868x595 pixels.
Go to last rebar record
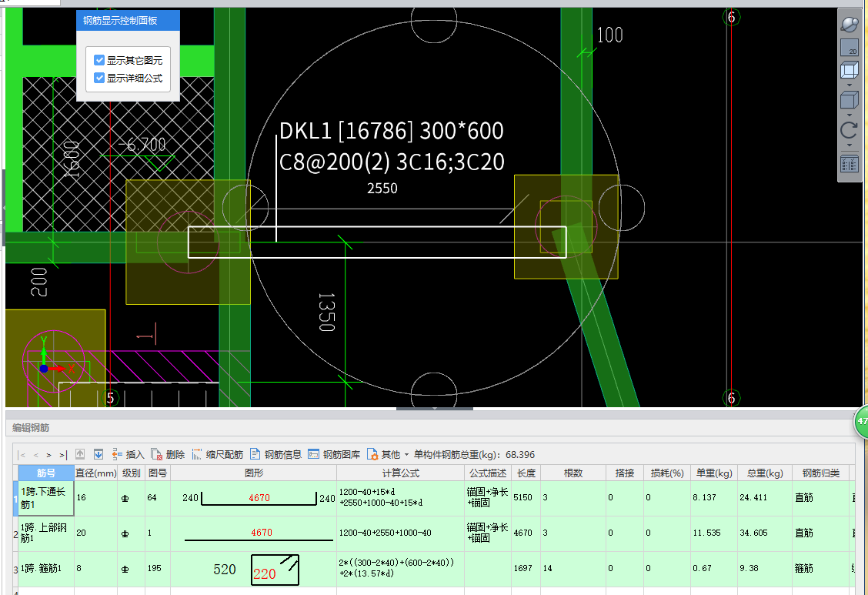click(x=63, y=455)
